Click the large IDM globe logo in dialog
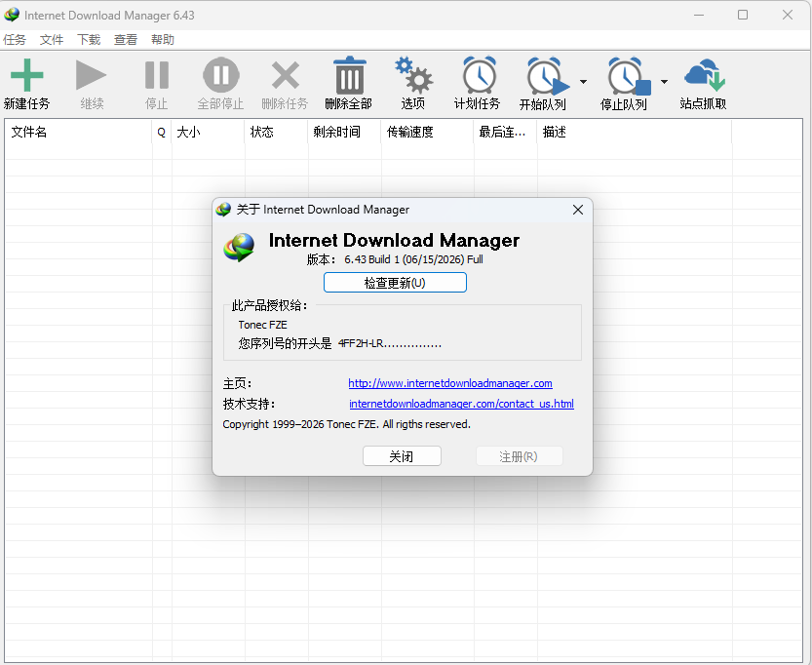This screenshot has width=812, height=665. (239, 248)
